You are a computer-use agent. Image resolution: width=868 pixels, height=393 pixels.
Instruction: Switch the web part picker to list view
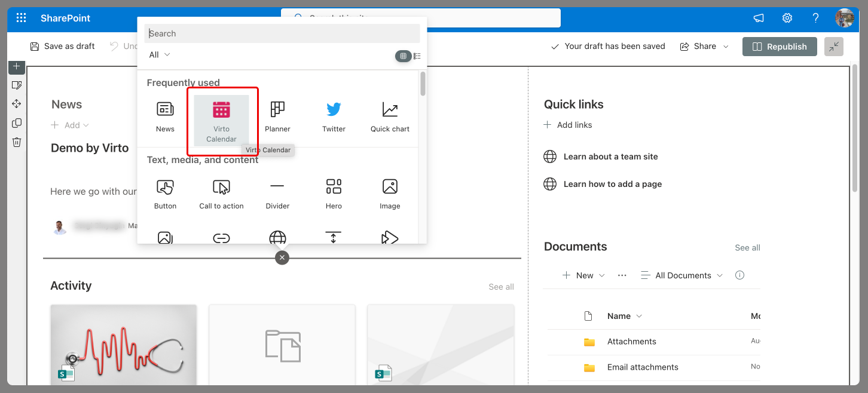[417, 56]
